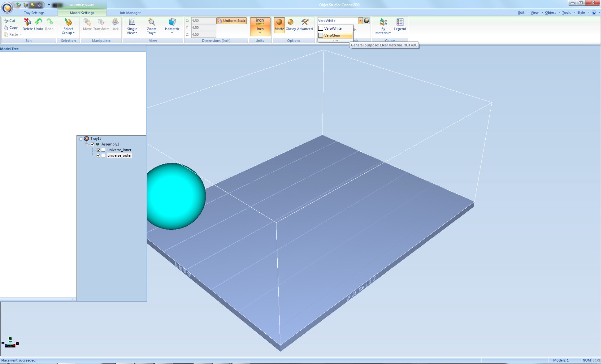Open the Edit menu
This screenshot has height=364, width=601.
pos(521,12)
